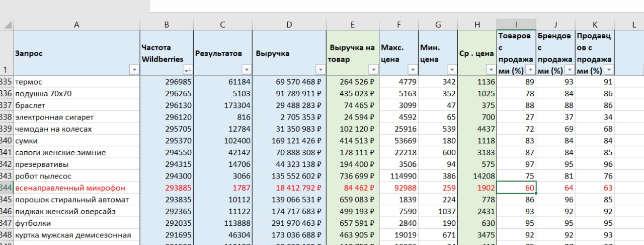Select row 344 header
Viewport: 644px width, 245px height.
tap(6, 188)
